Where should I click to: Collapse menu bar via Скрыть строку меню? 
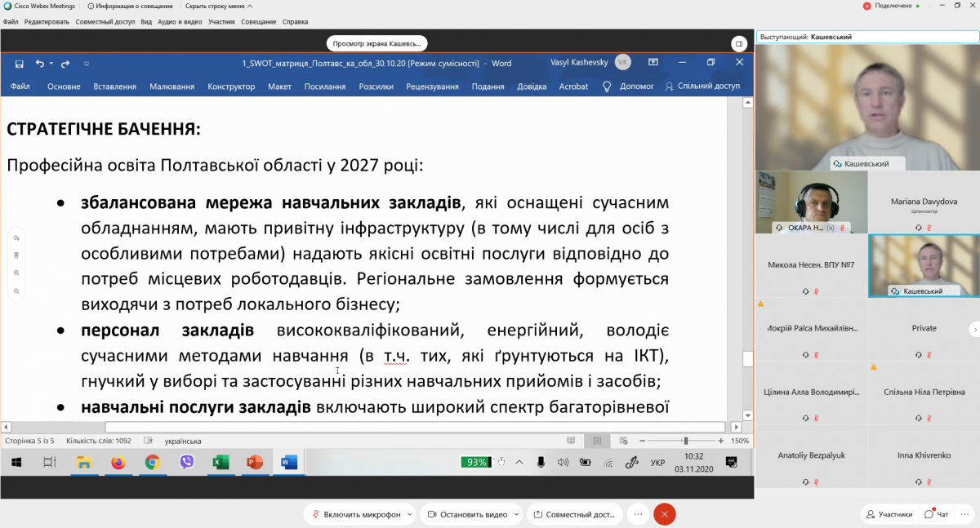[x=214, y=6]
